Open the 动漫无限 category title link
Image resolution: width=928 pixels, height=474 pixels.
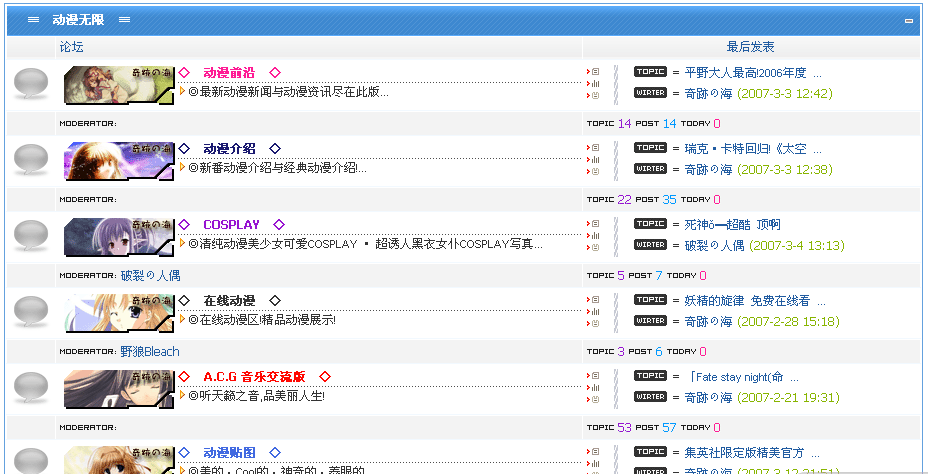(78, 20)
